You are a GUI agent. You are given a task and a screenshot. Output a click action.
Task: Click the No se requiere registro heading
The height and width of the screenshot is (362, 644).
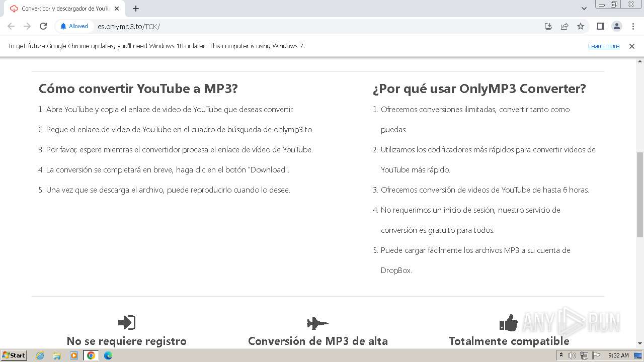coord(127,341)
